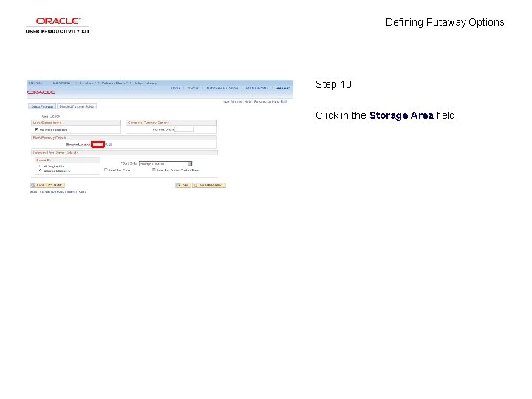This screenshot has height=399, width=532.
Task: Click the Help link
Action: tap(248, 102)
